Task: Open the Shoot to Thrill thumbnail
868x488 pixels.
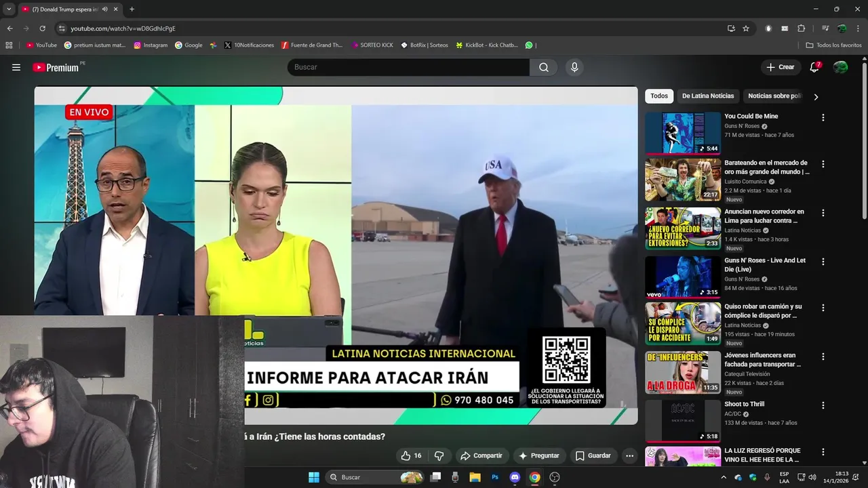Action: pyautogui.click(x=683, y=421)
